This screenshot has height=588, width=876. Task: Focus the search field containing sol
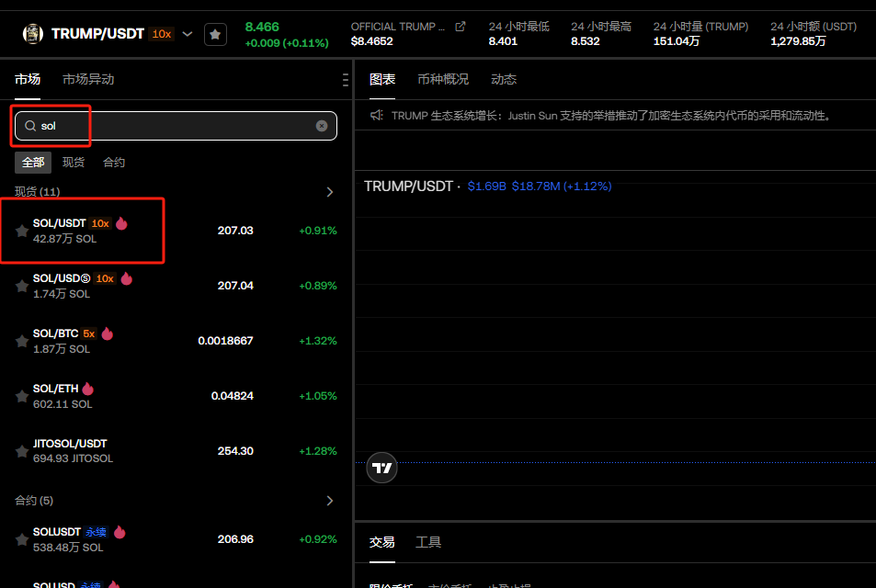click(176, 126)
